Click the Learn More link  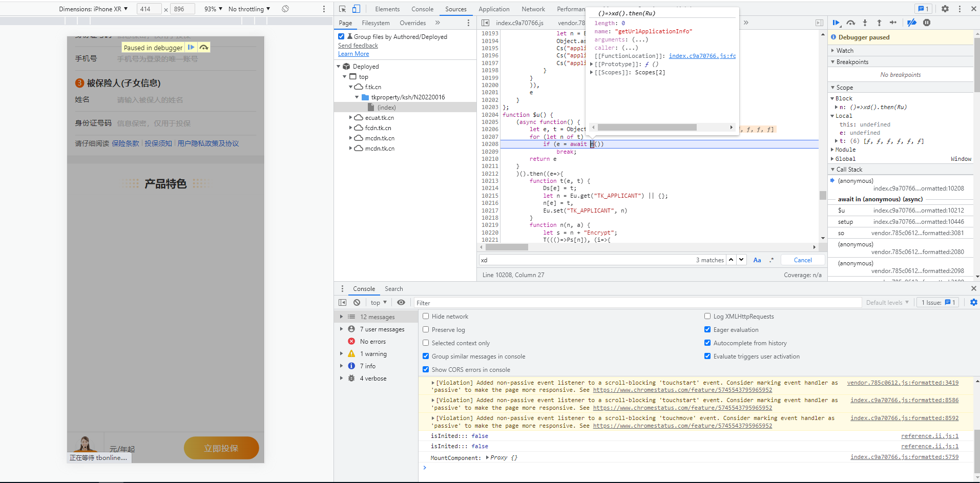(x=353, y=53)
